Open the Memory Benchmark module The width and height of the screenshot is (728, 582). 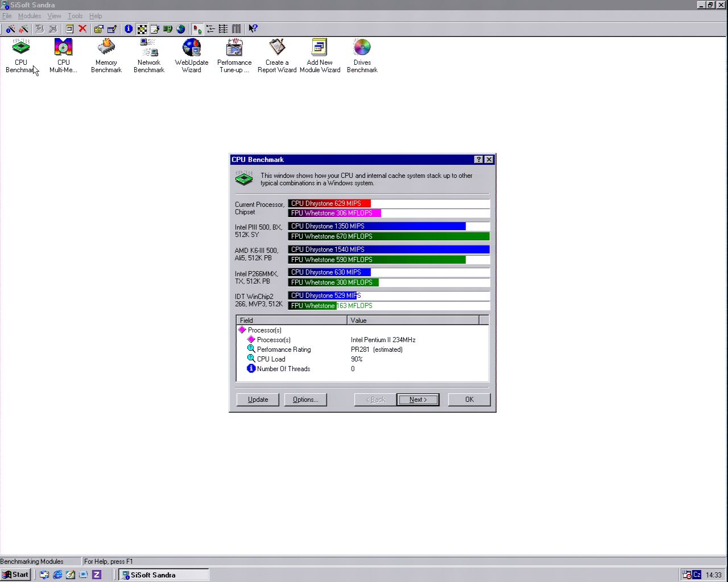click(106, 48)
